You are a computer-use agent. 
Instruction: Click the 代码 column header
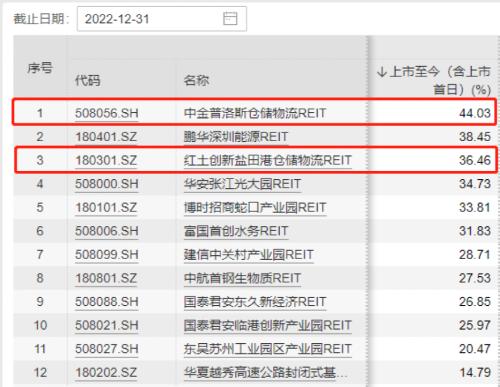(x=87, y=80)
